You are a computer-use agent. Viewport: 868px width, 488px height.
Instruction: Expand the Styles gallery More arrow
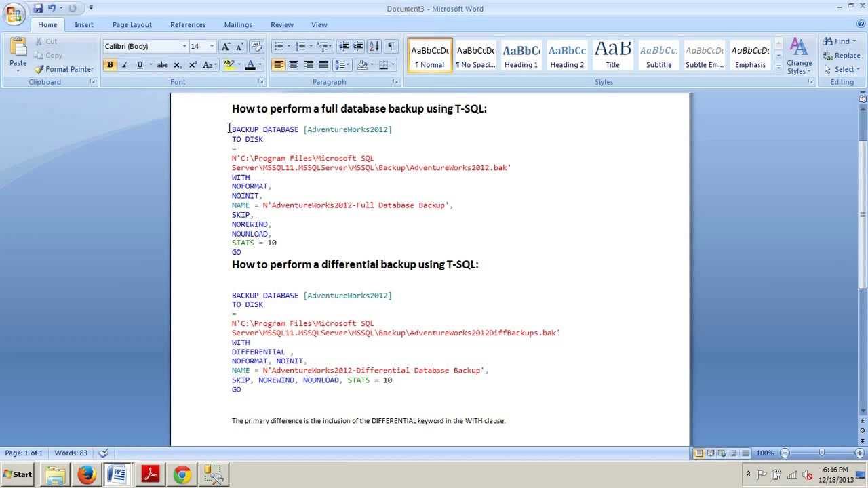(778, 68)
